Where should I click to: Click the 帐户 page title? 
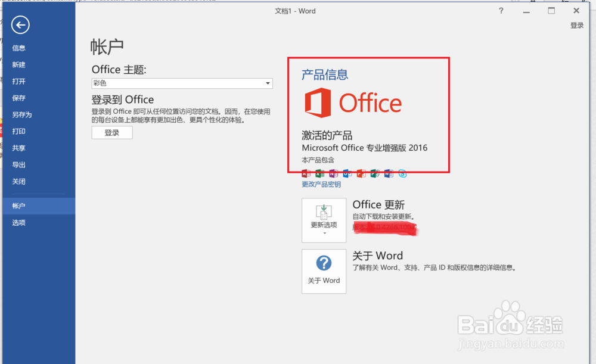[x=107, y=47]
